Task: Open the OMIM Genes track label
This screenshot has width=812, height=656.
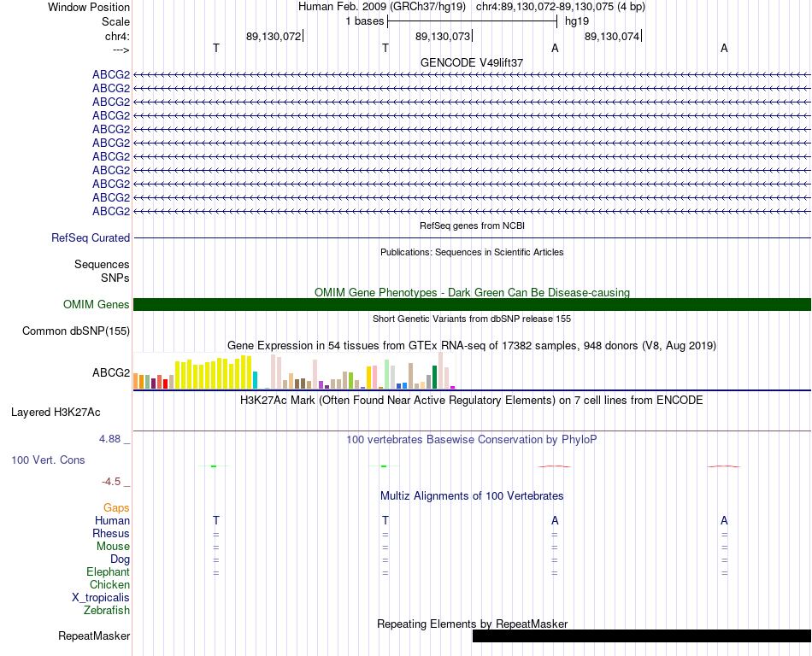Action: pyautogui.click(x=96, y=305)
